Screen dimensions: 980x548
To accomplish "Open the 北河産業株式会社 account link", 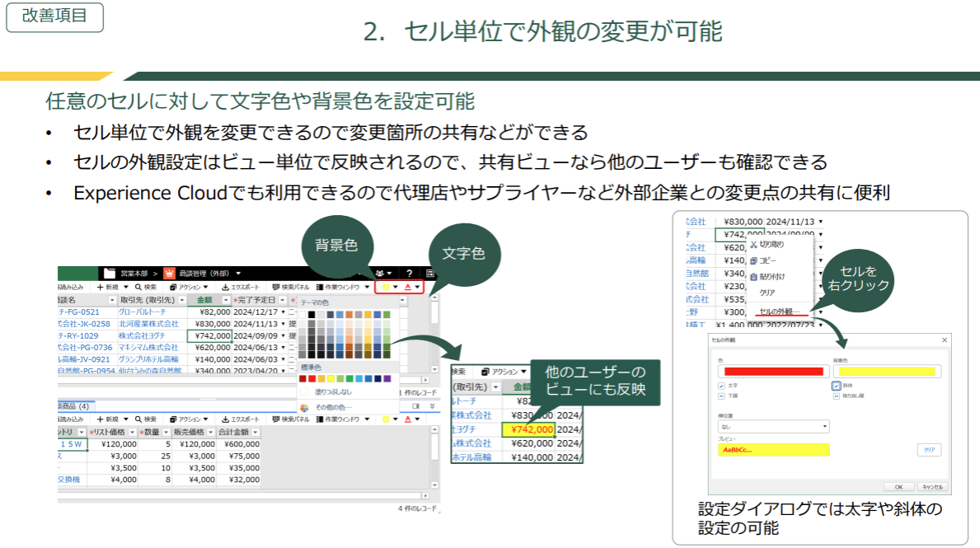I will pos(148,324).
